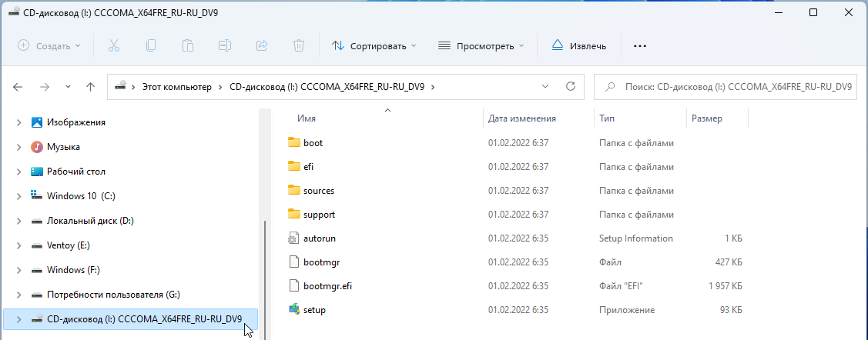Select Windows 10 (C:) in sidebar

[81, 195]
